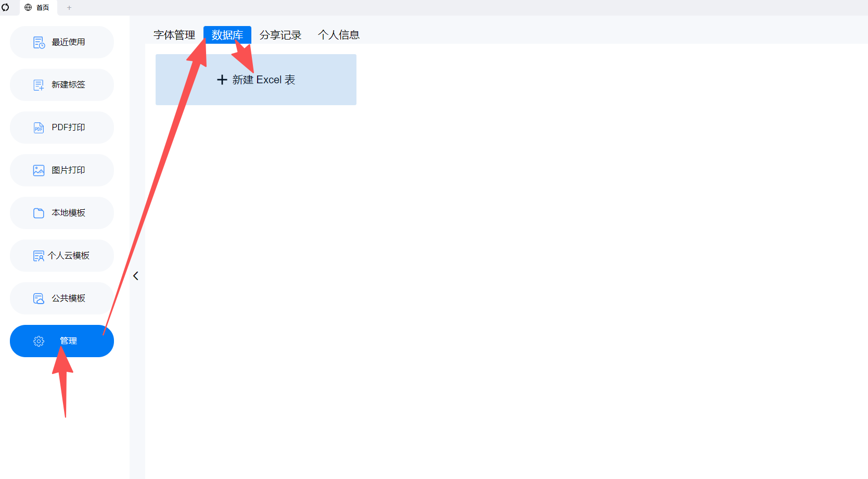Click the recent-use document clock icon
The image size is (868, 479).
click(39, 43)
